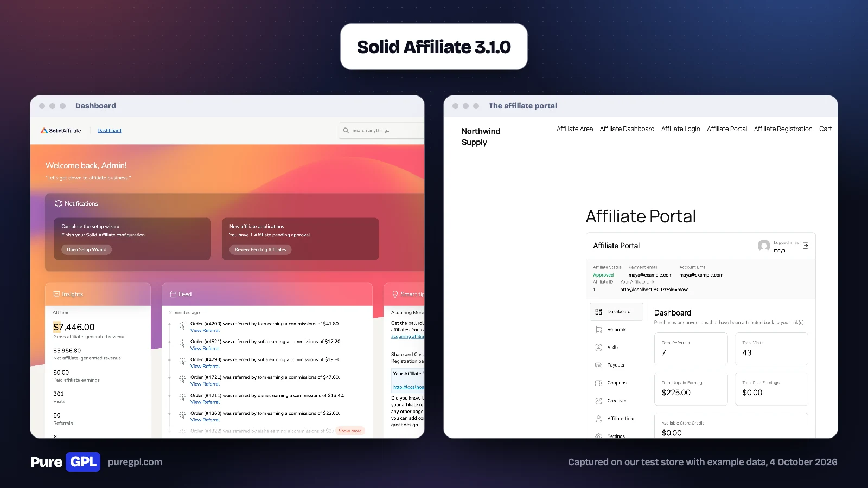
Task: Click the Creatives icon in portal sidebar
Action: pyautogui.click(x=598, y=401)
